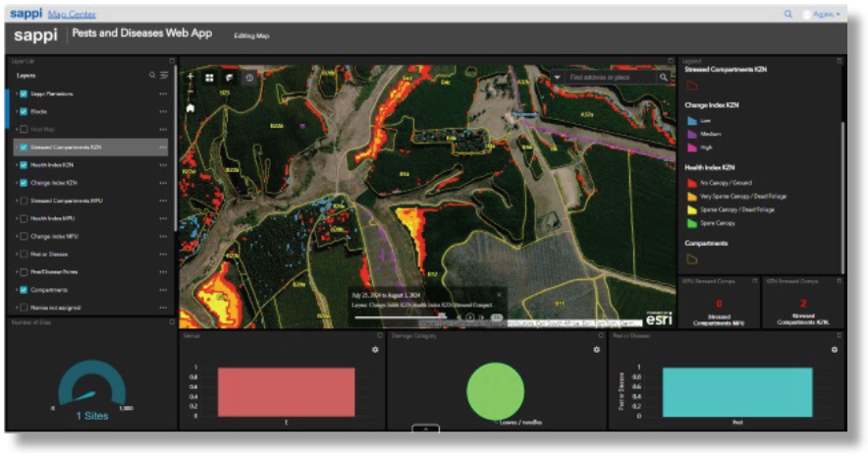Open the basemap gallery grid icon
The width and height of the screenshot is (868, 461).
pyautogui.click(x=209, y=78)
